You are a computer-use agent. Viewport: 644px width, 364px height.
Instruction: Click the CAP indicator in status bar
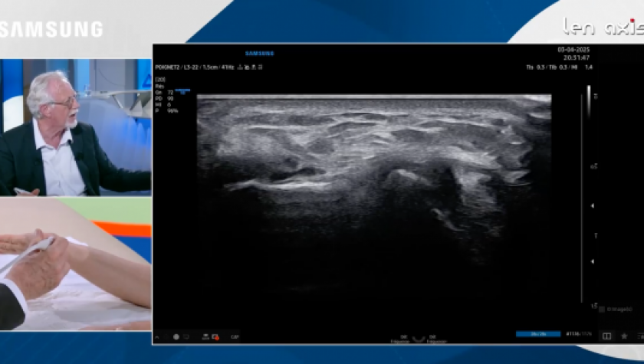click(235, 336)
